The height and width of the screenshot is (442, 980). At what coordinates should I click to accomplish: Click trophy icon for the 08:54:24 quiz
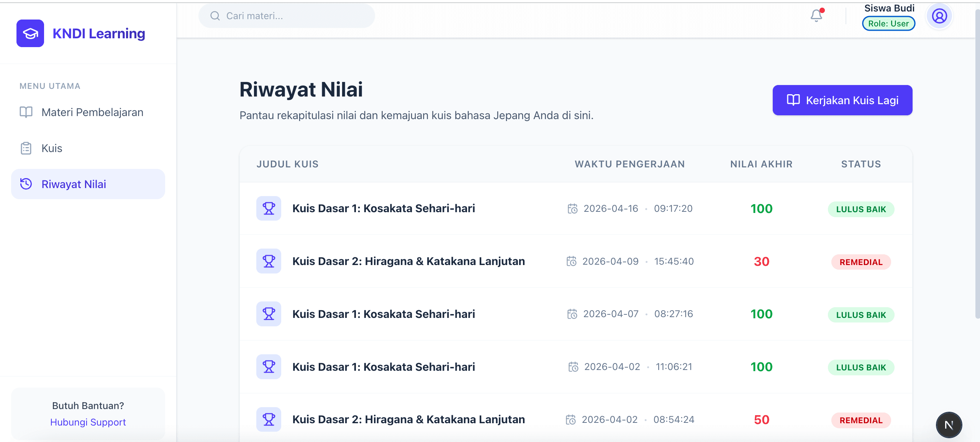click(x=269, y=419)
